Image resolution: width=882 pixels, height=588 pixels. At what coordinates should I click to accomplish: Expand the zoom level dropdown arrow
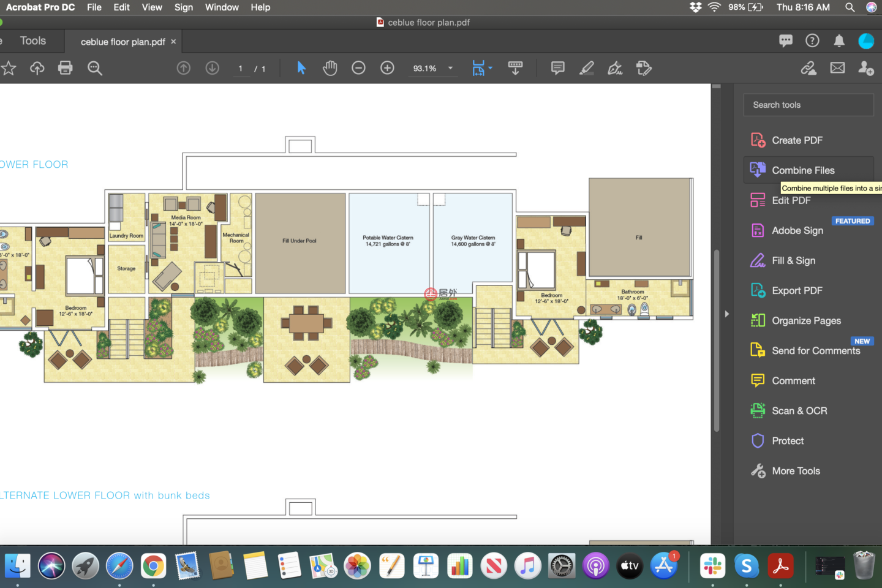(x=450, y=68)
